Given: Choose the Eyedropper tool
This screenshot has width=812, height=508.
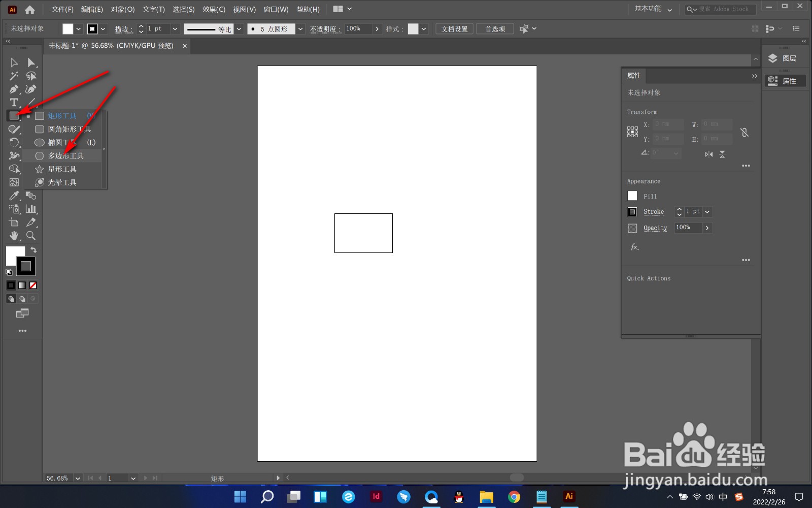Looking at the screenshot, I should click(14, 196).
